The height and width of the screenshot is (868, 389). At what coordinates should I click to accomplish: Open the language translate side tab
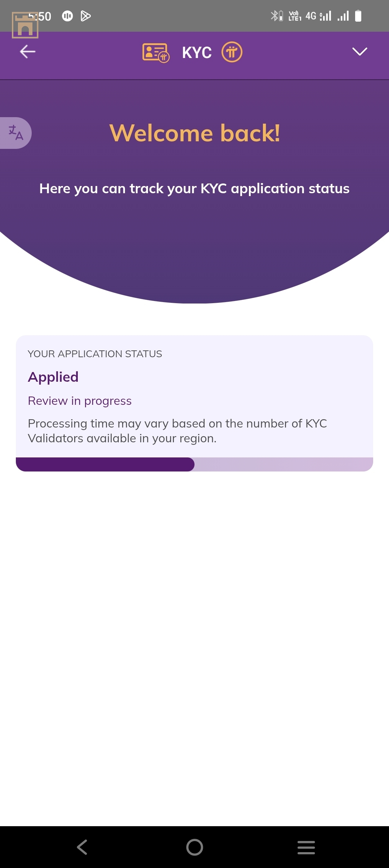pos(15,133)
